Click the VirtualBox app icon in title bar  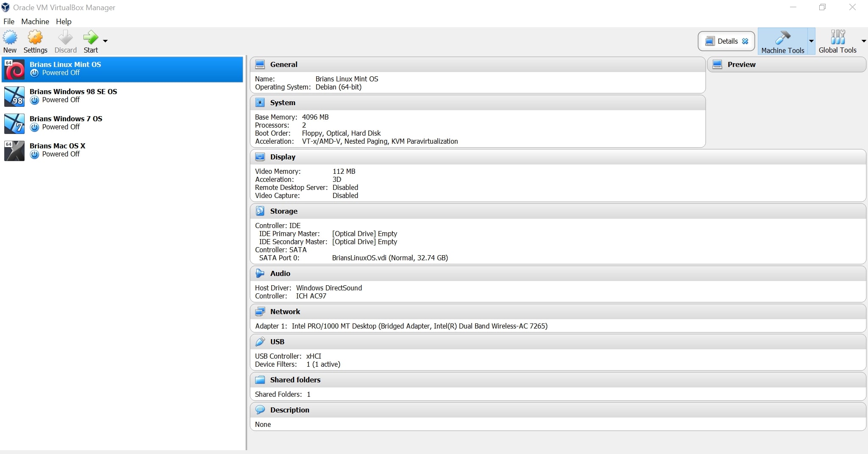coord(6,7)
